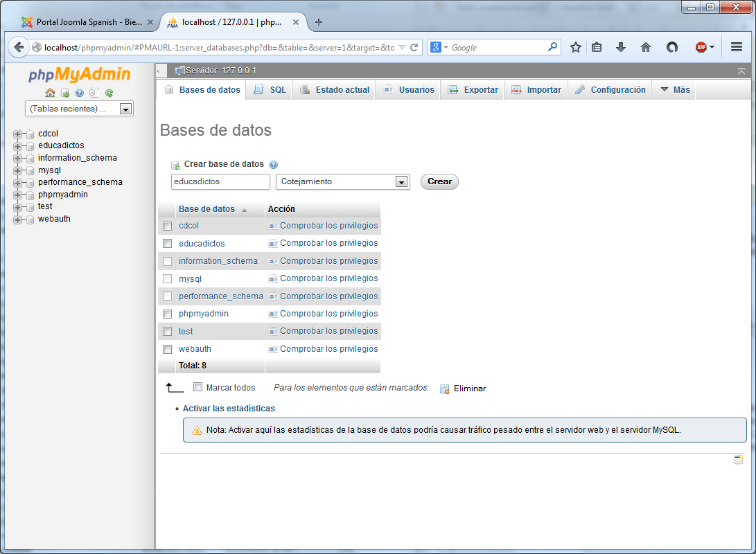
Task: Check the phpmyadmin database checkbox
Action: (x=167, y=314)
